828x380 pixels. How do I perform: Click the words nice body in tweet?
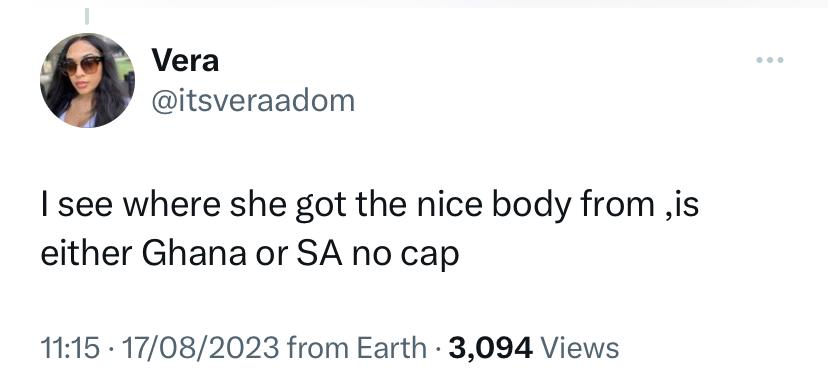(493, 206)
